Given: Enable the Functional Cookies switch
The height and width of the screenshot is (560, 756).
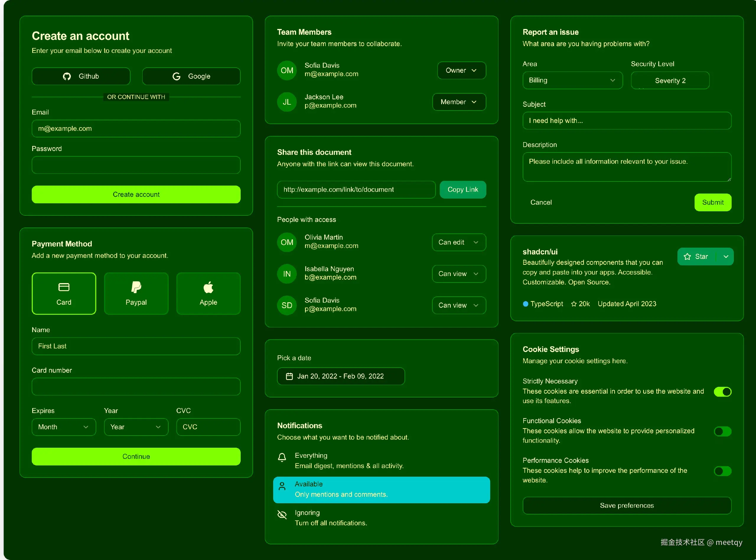Looking at the screenshot, I should [722, 431].
